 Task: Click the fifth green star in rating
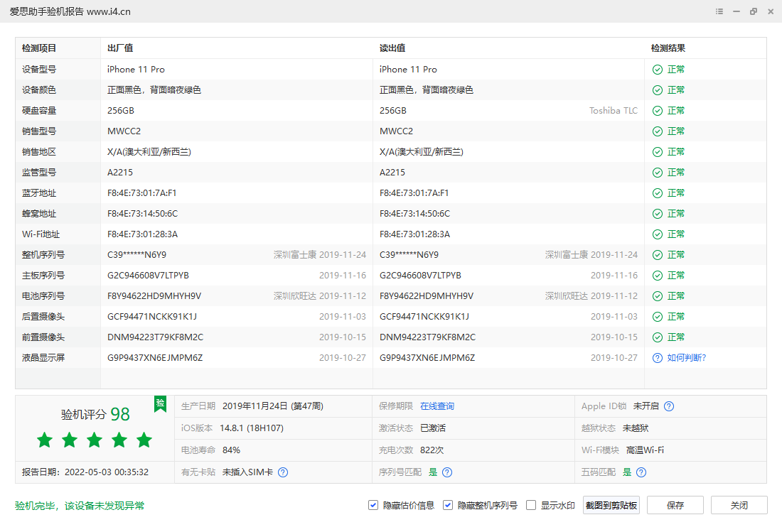coord(144,440)
